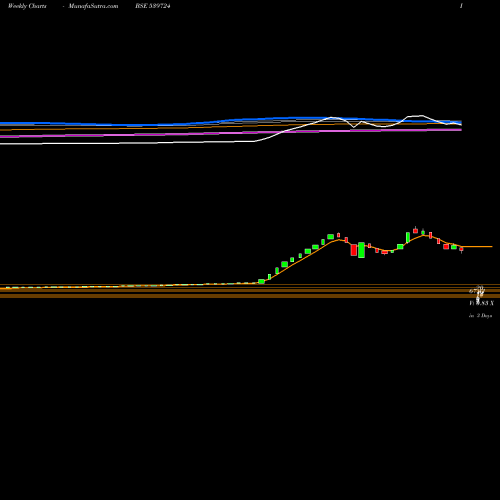Click the largest red candlestick on the chart
The width and height of the screenshot is (500, 500).
click(x=354, y=250)
